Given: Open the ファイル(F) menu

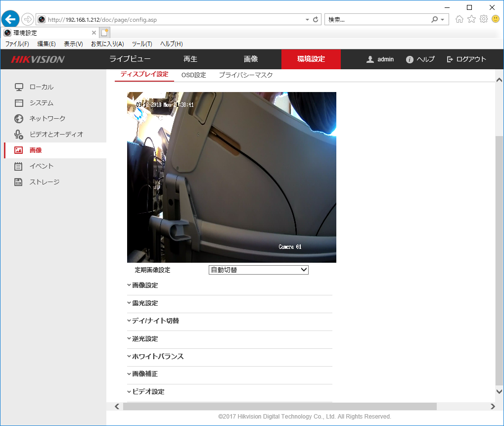Looking at the screenshot, I should click(x=17, y=44).
